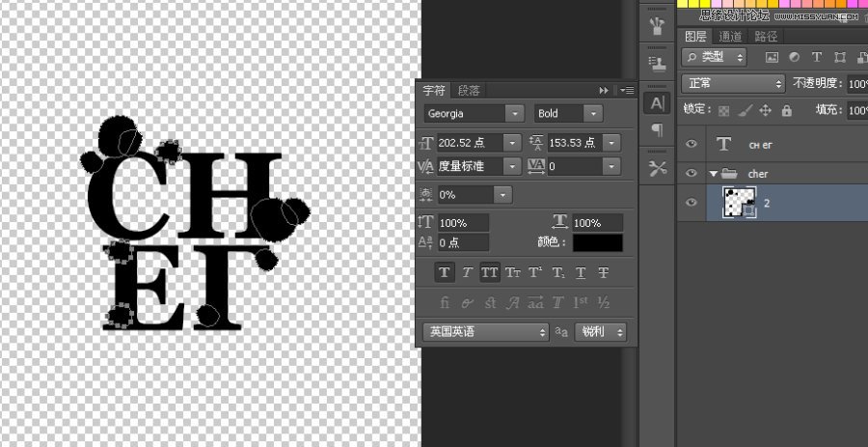Toggle visibility of cher group
The width and height of the screenshot is (868, 447).
[x=691, y=173]
